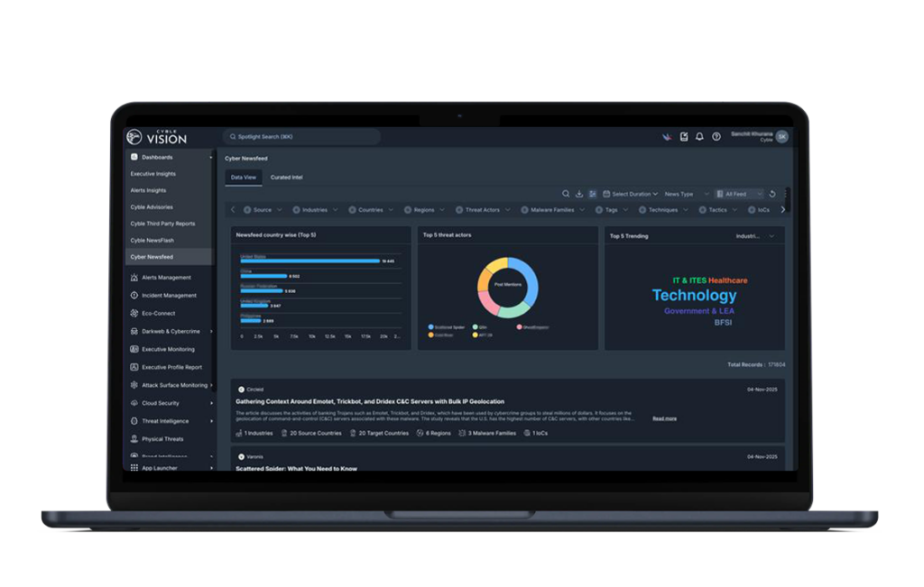This screenshot has height=587, width=924.
Task: Expand the Countries filter
Action: click(x=371, y=209)
